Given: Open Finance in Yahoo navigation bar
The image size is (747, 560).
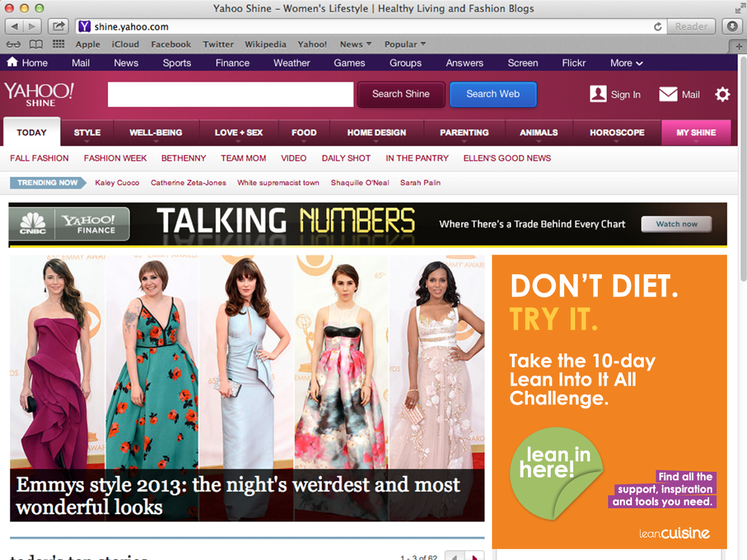Looking at the screenshot, I should pyautogui.click(x=232, y=63).
